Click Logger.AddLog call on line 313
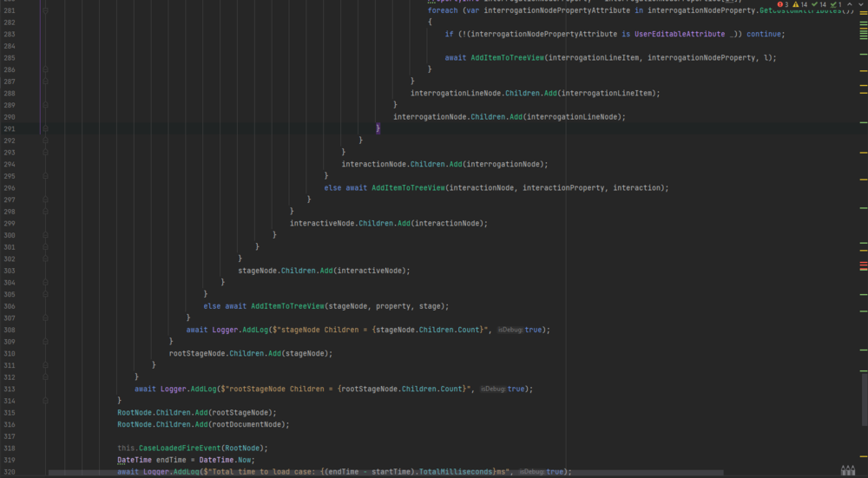This screenshot has width=868, height=478. [188, 389]
